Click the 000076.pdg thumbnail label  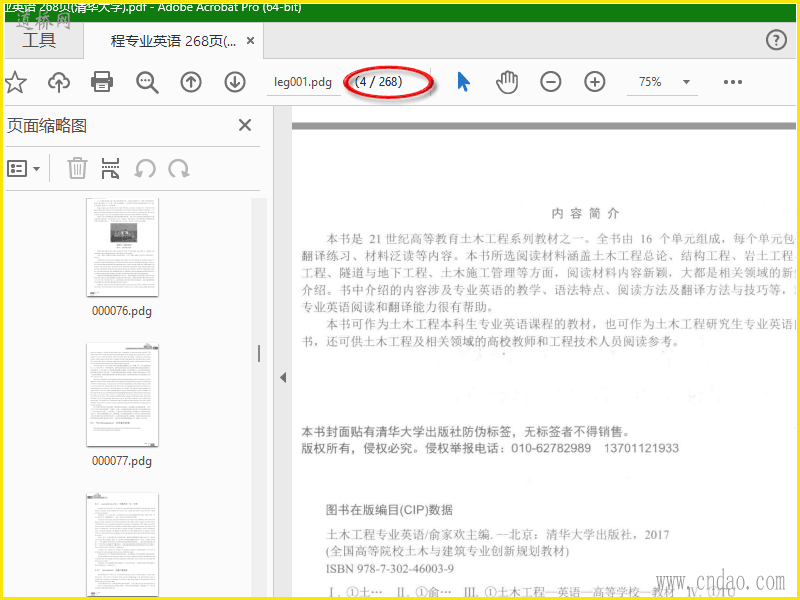[122, 311]
